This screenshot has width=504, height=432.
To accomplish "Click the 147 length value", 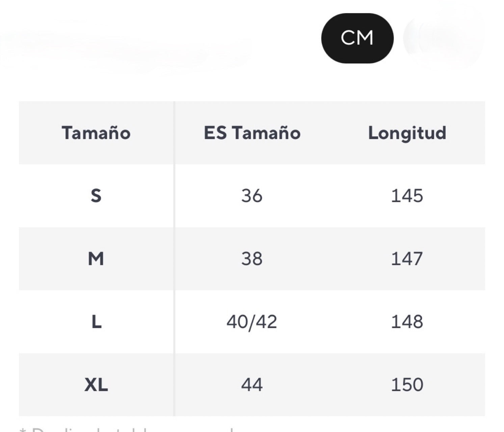I will 407,259.
